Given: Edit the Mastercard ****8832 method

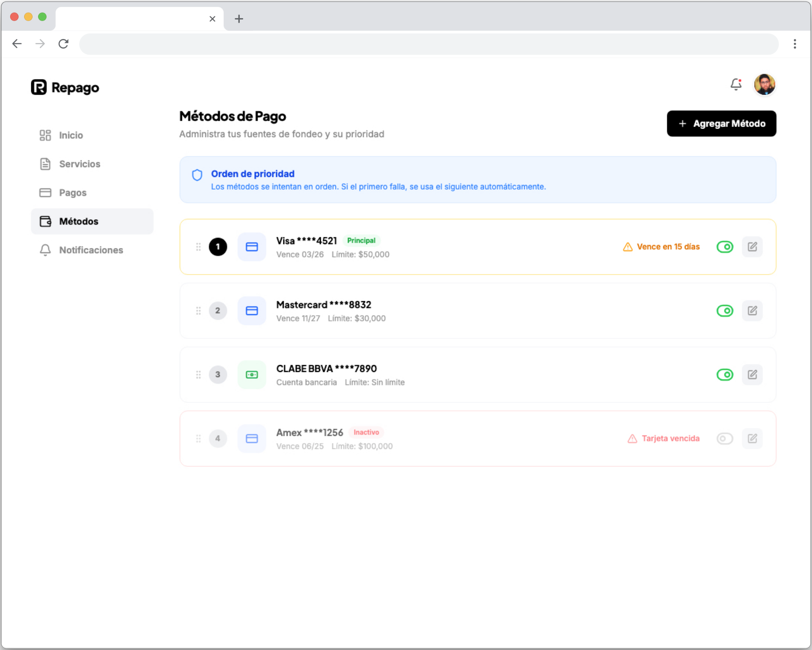Looking at the screenshot, I should 752,311.
